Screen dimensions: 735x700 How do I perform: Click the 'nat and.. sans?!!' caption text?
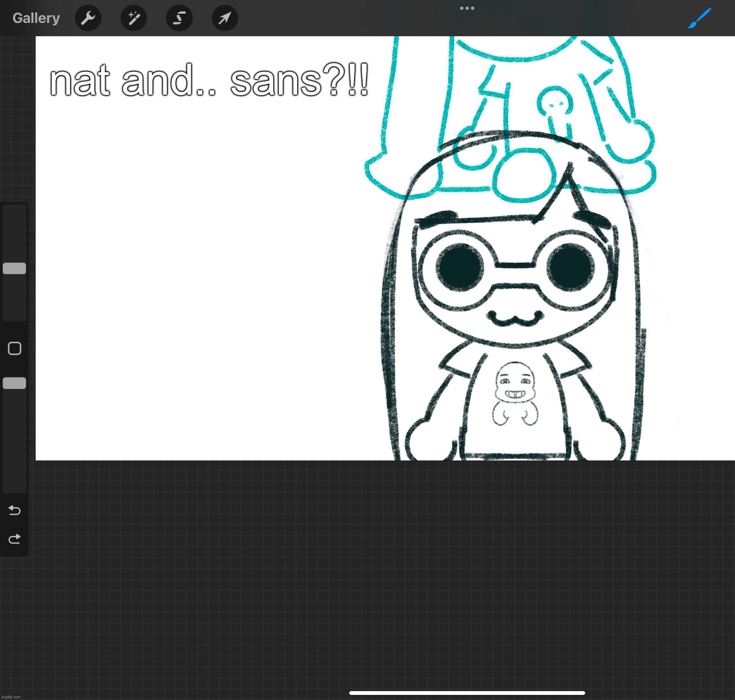click(x=209, y=80)
